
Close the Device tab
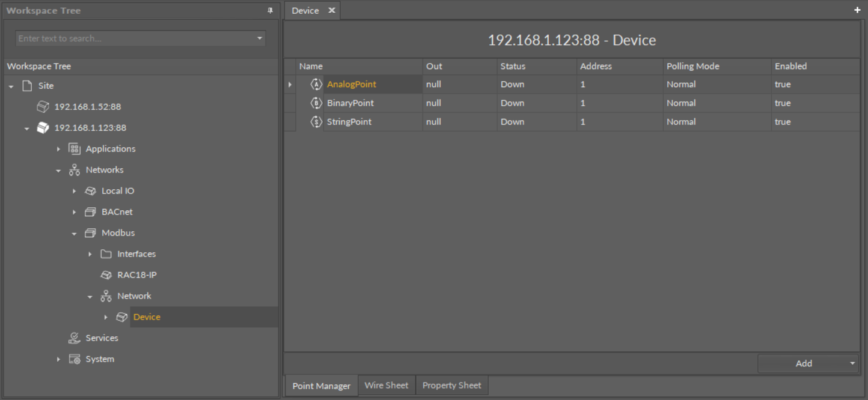(331, 11)
